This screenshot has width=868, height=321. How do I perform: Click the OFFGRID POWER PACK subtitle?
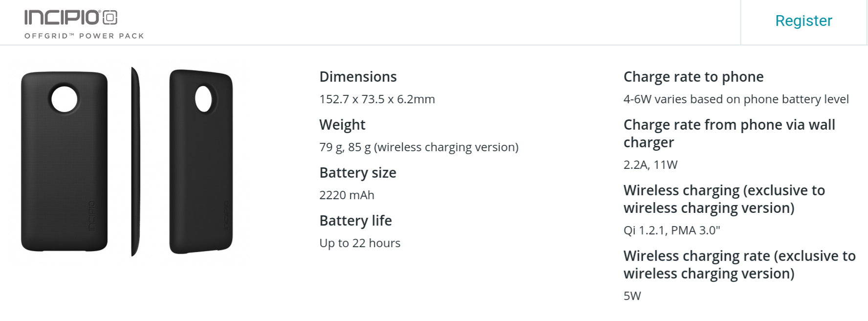(x=84, y=36)
